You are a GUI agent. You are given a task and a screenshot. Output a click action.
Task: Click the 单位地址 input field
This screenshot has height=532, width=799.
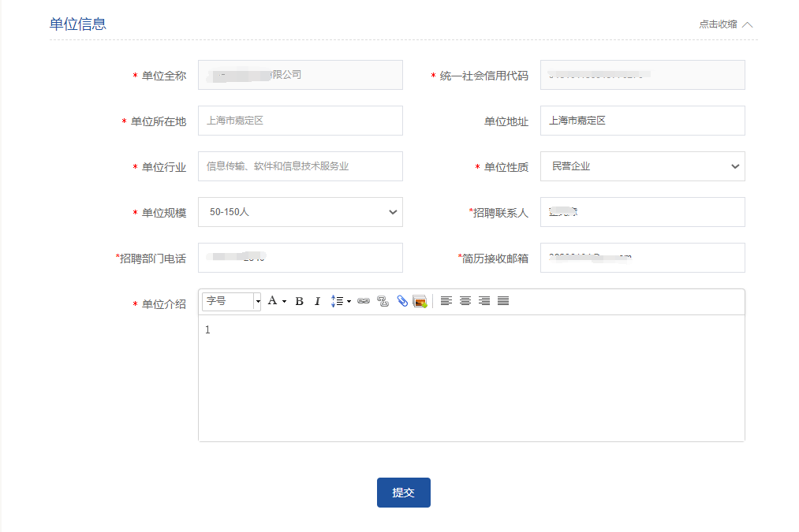pyautogui.click(x=642, y=121)
